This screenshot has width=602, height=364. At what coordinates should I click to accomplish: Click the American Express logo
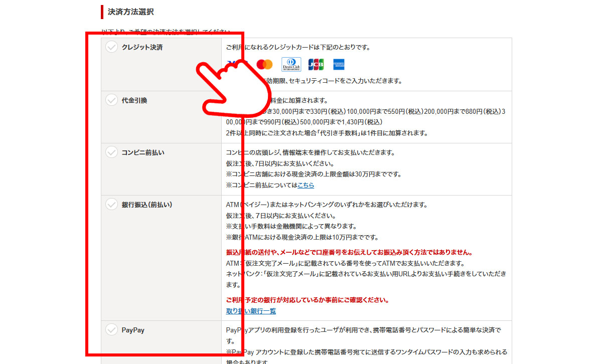[339, 65]
